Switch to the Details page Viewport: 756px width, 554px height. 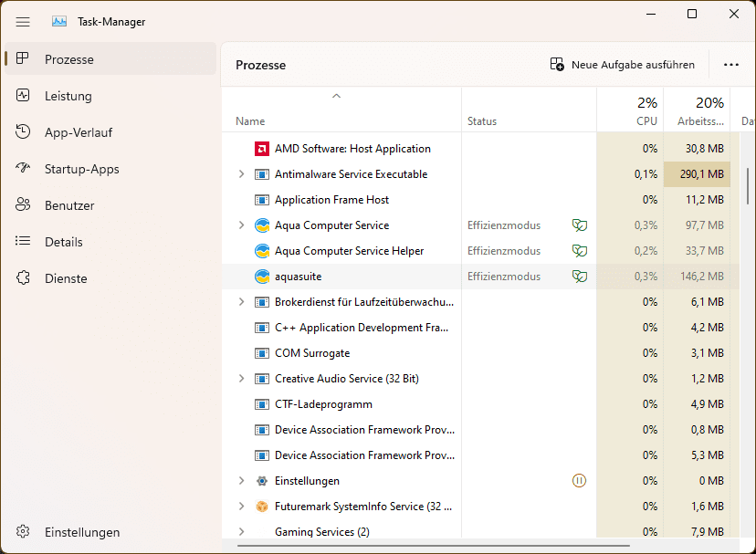click(110, 242)
